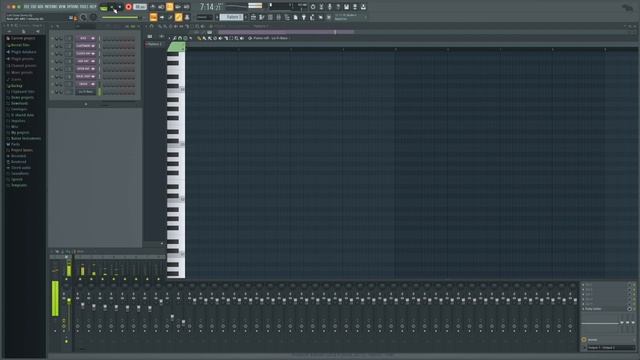Toggle the mute LED of the first channel
The height and width of the screenshot is (360, 640).
pos(52,38)
